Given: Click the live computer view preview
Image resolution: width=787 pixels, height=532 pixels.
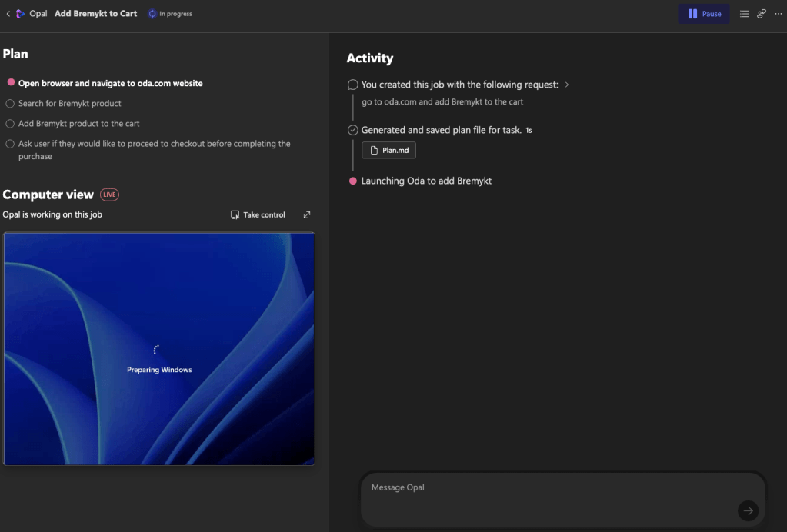Looking at the screenshot, I should tap(159, 348).
